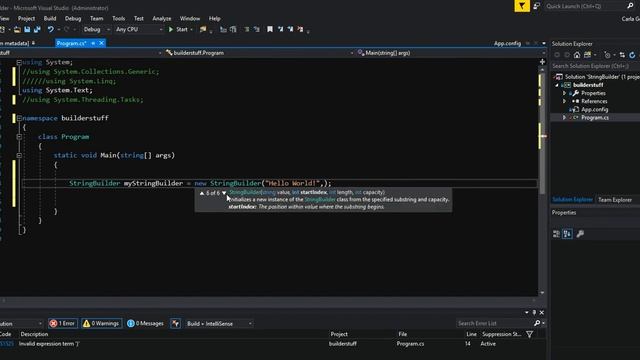Click the Search Solution Explorer field
Image resolution: width=640 pixels, height=360 pixels.
(x=595, y=66)
